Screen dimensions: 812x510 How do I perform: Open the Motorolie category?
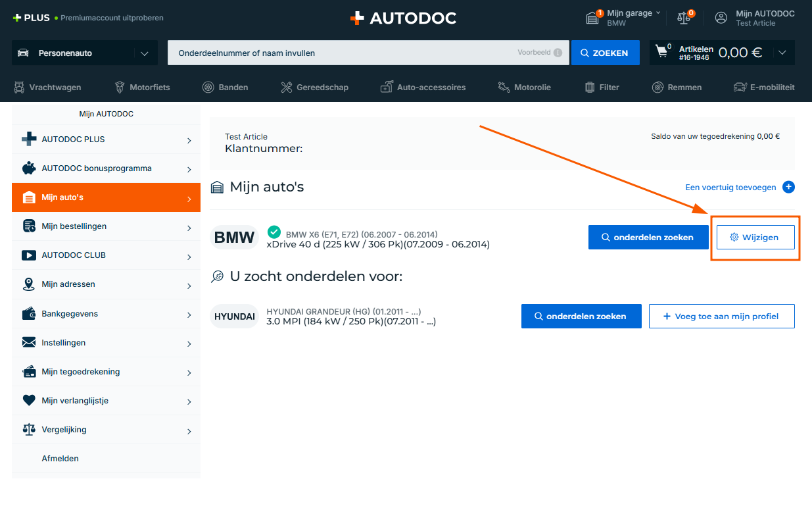tap(524, 87)
